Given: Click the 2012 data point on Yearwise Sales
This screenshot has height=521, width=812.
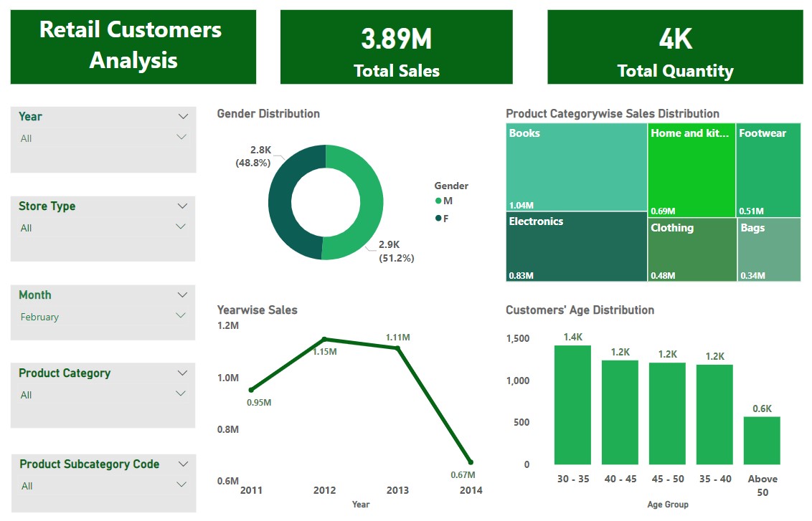Looking at the screenshot, I should [324, 339].
